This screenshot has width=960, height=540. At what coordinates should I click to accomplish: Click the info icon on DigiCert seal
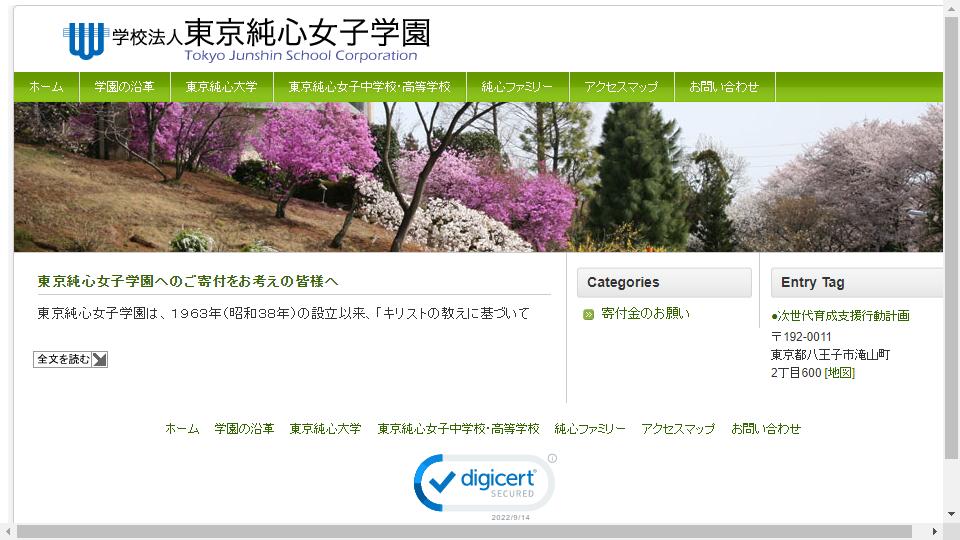(x=552, y=458)
